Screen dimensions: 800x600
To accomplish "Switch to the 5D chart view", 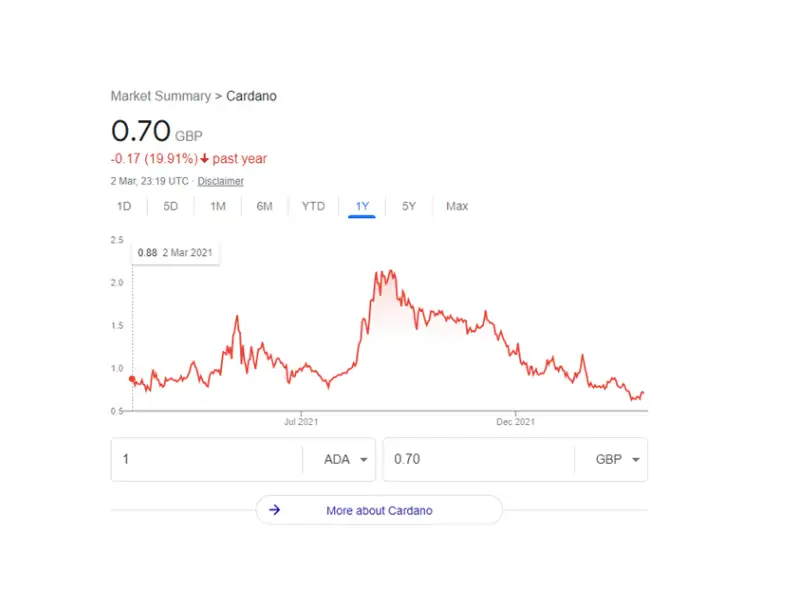I will 170,206.
